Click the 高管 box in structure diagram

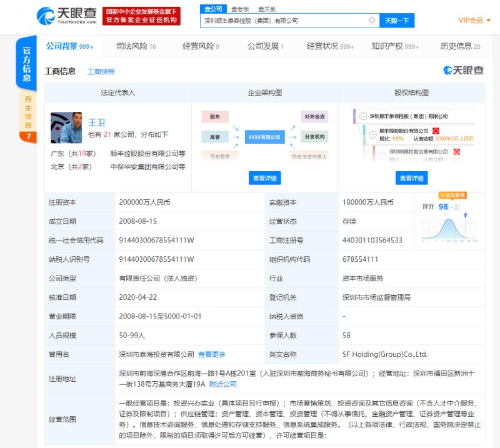tap(215, 137)
